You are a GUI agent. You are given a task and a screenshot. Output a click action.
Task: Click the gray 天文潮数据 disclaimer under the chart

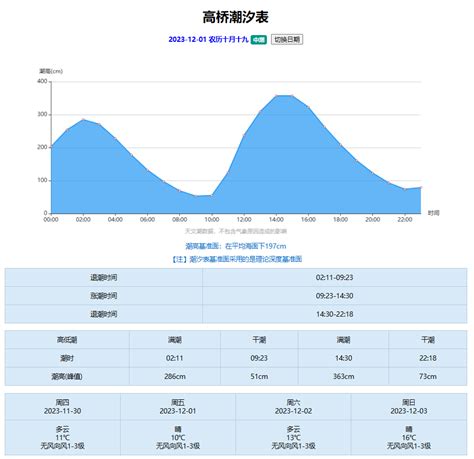click(x=236, y=231)
